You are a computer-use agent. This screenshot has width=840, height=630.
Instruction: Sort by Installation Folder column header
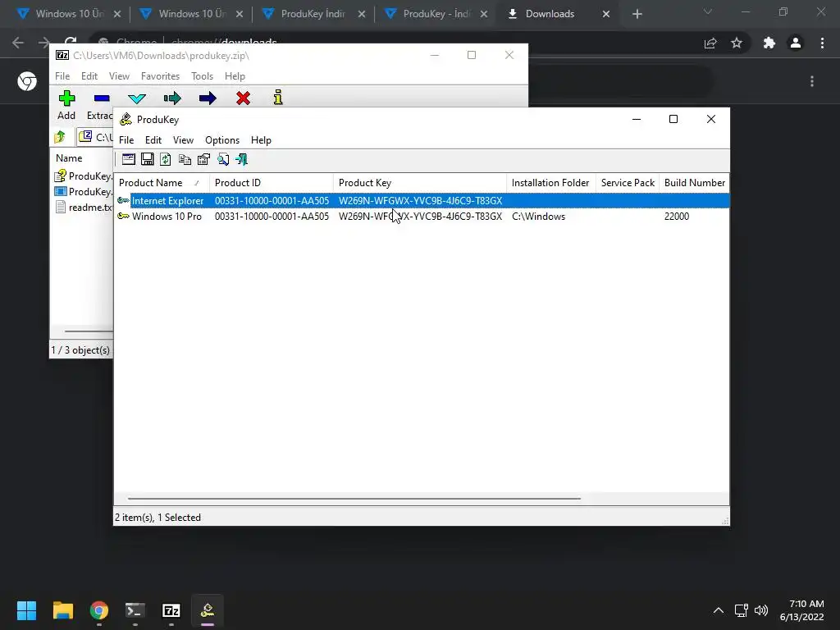550,183
